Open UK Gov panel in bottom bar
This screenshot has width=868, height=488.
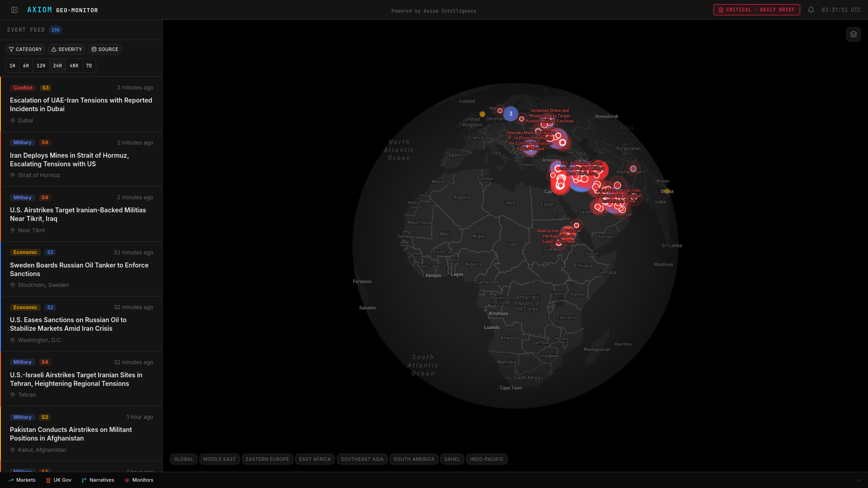click(59, 480)
